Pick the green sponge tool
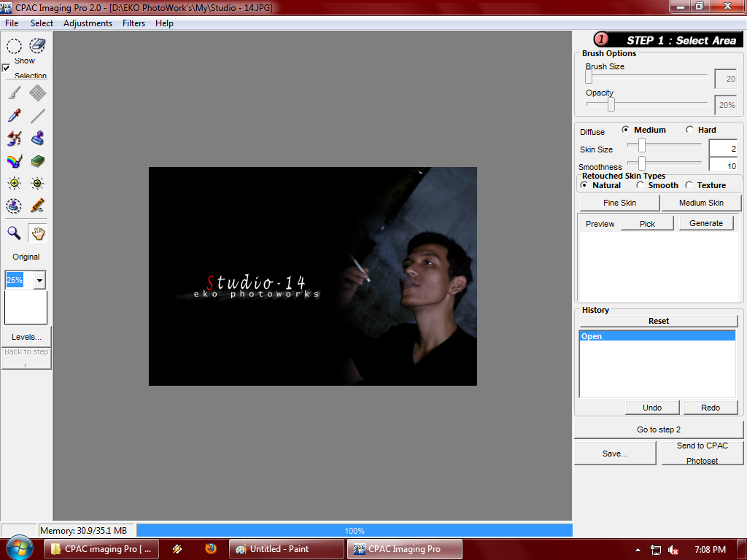The height and width of the screenshot is (560, 747). click(38, 161)
